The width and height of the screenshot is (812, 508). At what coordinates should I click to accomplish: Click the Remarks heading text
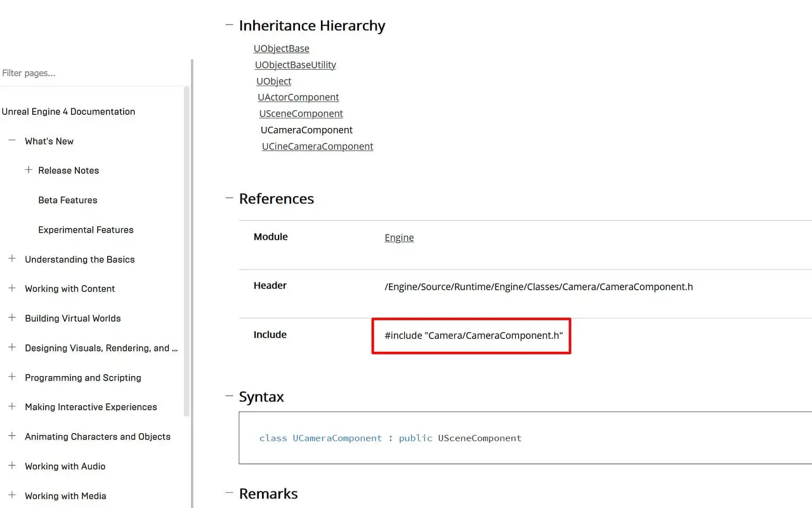point(268,494)
